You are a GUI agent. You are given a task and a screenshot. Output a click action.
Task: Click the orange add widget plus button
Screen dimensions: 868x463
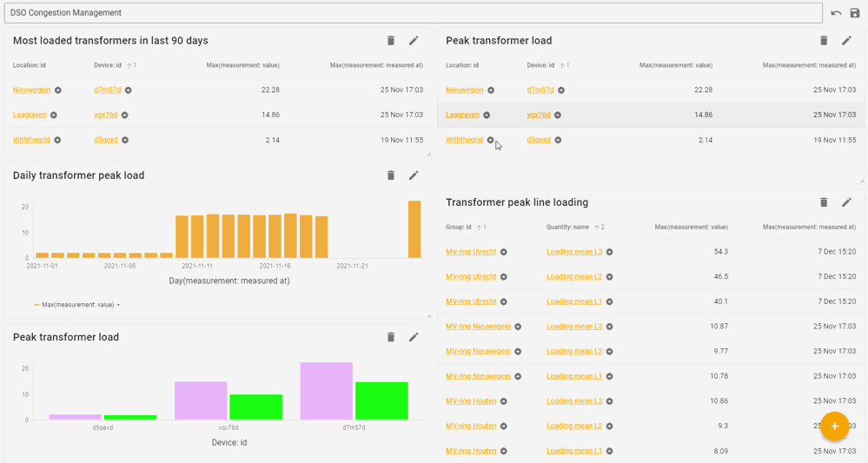point(834,426)
